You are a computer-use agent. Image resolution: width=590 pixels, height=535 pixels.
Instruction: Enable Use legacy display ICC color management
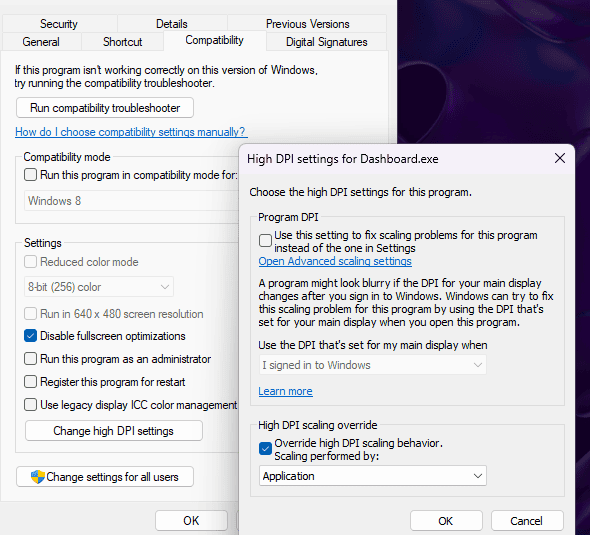[30, 404]
